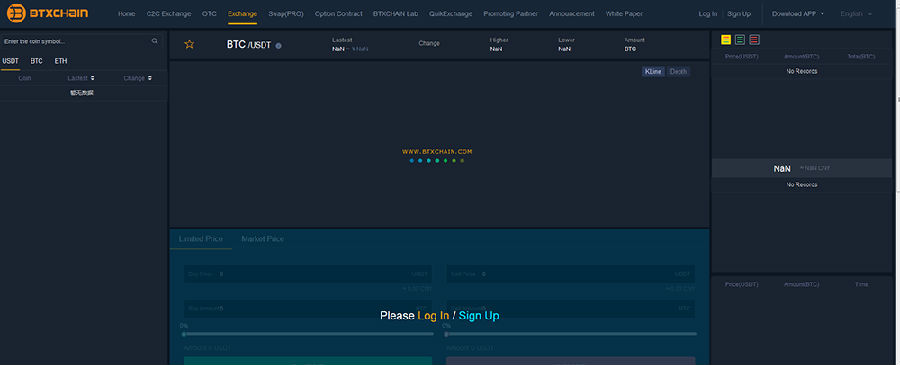
Task: Open the English language dropdown
Action: pyautogui.click(x=856, y=13)
